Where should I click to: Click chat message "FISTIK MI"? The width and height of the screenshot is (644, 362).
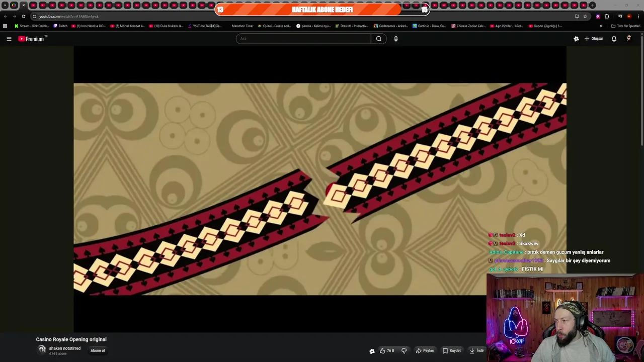coord(533,269)
